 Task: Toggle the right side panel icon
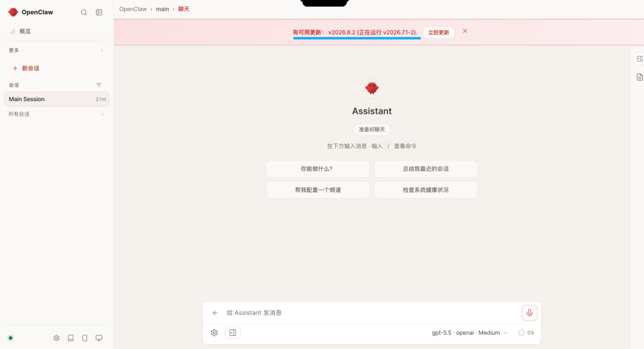pos(639,58)
